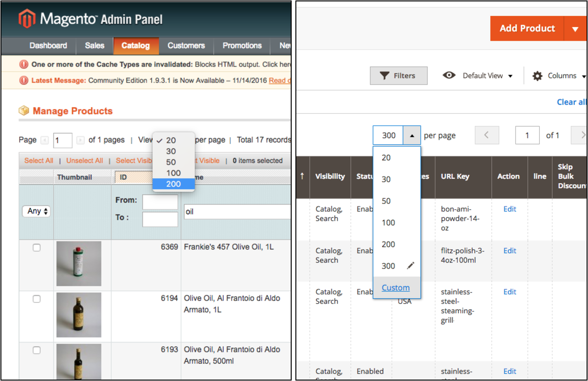This screenshot has width=588, height=381.
Task: Open the Any selection filter dropdown
Action: tap(36, 211)
